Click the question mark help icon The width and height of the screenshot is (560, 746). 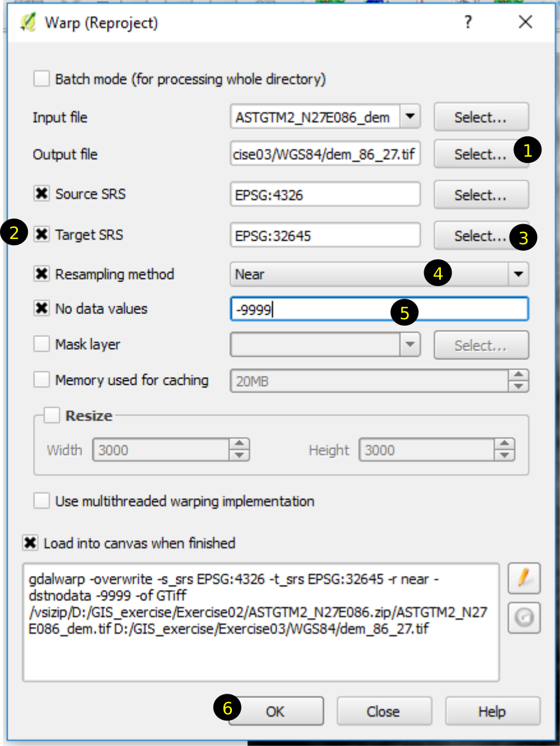tap(468, 23)
